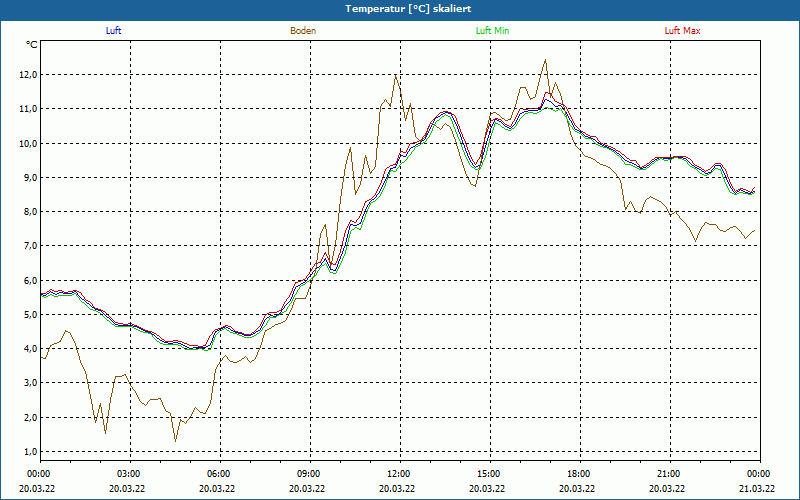Click the Boden curve peak above 12°C near 17:00
800x500 pixels.
pyautogui.click(x=545, y=60)
